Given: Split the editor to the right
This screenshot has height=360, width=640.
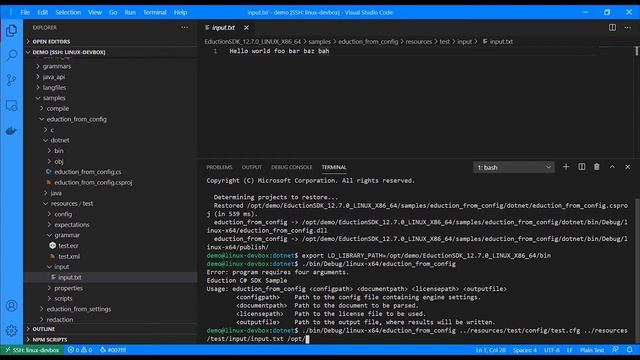Looking at the screenshot, I should [612, 27].
